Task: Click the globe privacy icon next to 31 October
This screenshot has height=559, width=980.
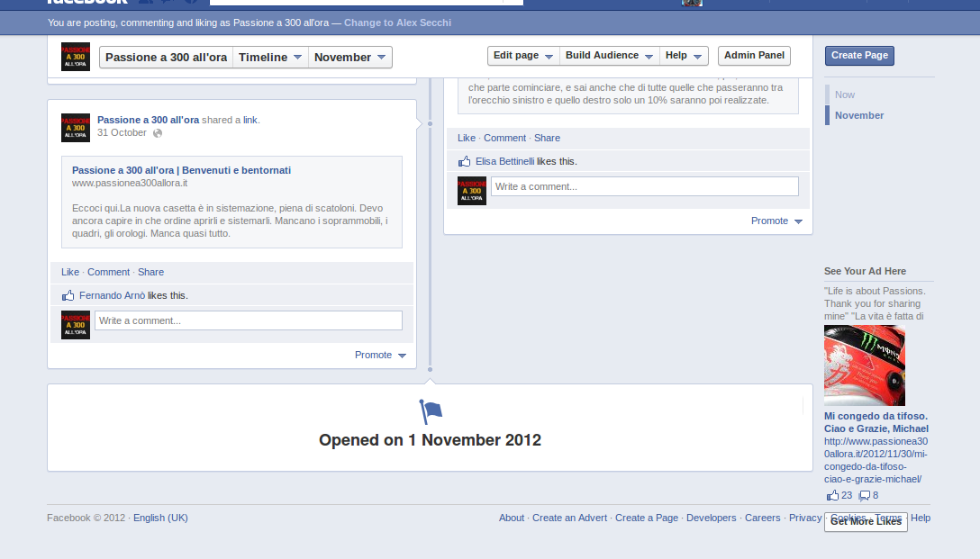Action: (x=158, y=133)
